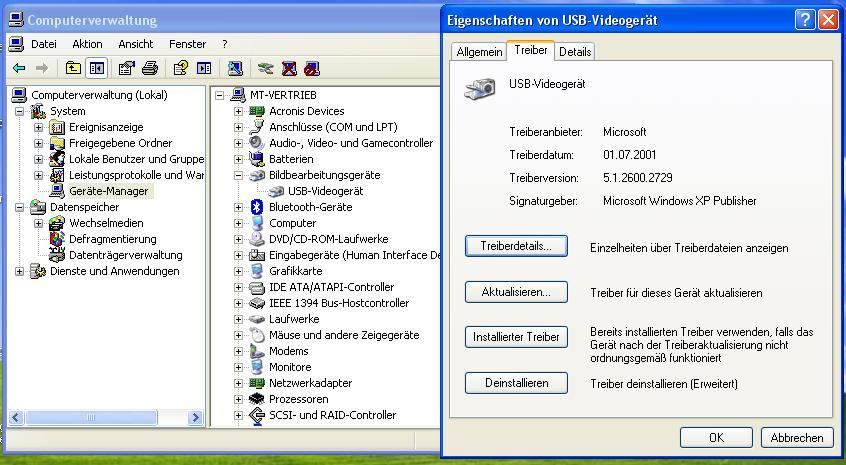The height and width of the screenshot is (465, 846).
Task: Click the DVD/CD-ROM-Laufwerke disc icon
Action: pyautogui.click(x=257, y=239)
